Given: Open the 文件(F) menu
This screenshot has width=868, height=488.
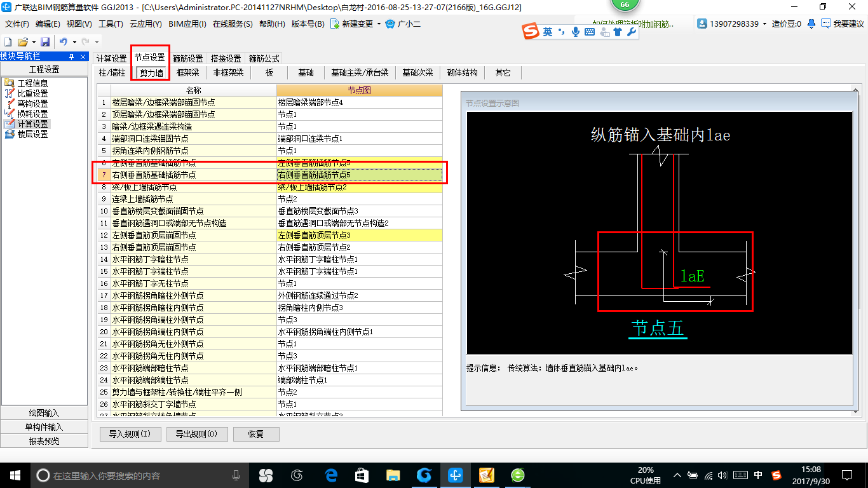Looking at the screenshot, I should pos(17,24).
